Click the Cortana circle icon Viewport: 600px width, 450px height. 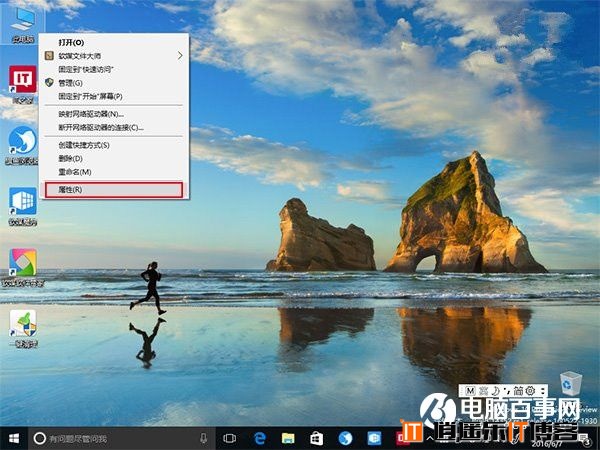pyautogui.click(x=40, y=438)
